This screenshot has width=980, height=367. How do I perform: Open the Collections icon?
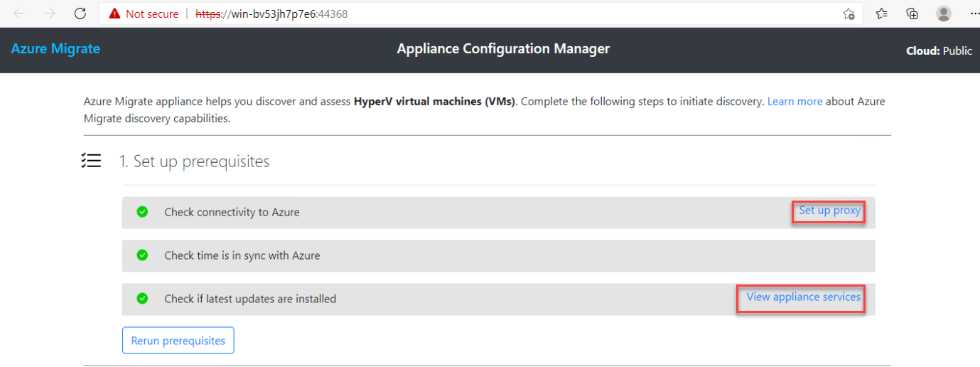tap(912, 14)
